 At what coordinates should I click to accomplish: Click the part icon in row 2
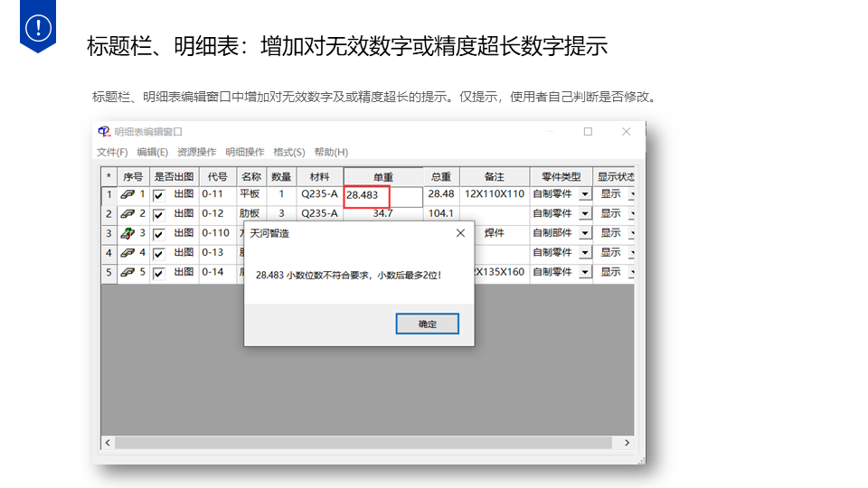(x=127, y=213)
